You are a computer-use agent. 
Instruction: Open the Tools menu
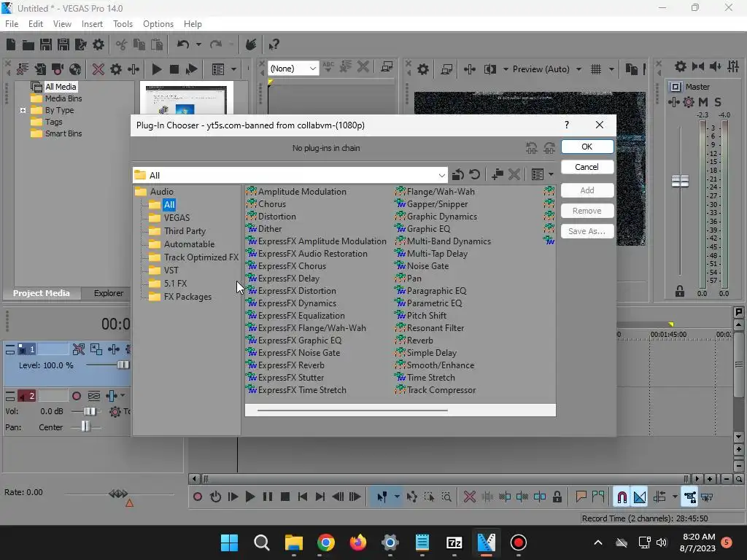[x=123, y=24]
